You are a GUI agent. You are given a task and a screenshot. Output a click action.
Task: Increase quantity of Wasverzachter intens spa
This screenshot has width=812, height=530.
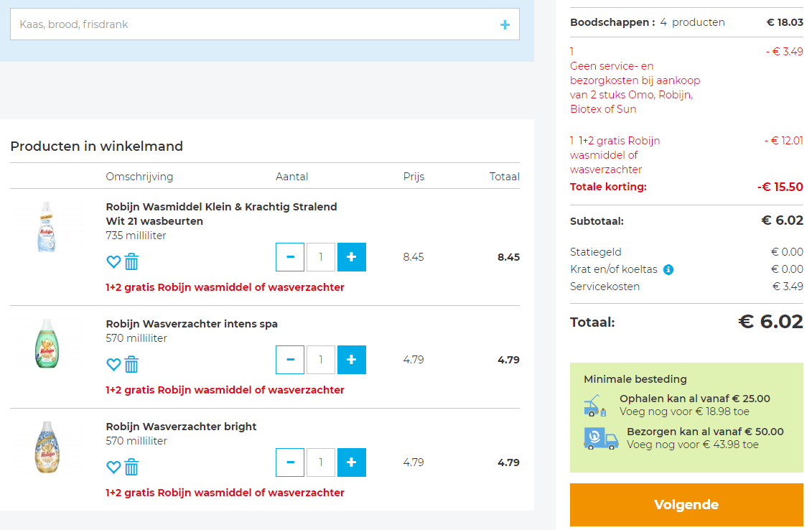(x=352, y=360)
